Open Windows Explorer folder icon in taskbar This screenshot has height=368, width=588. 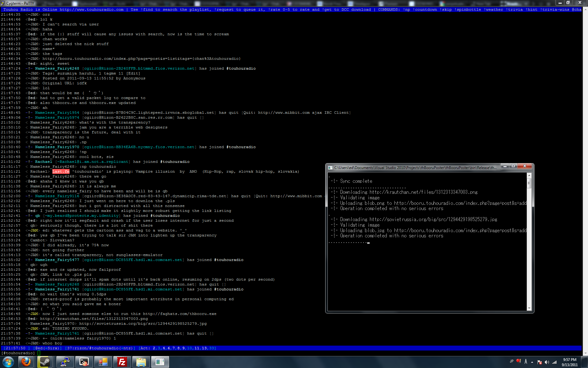(x=141, y=362)
